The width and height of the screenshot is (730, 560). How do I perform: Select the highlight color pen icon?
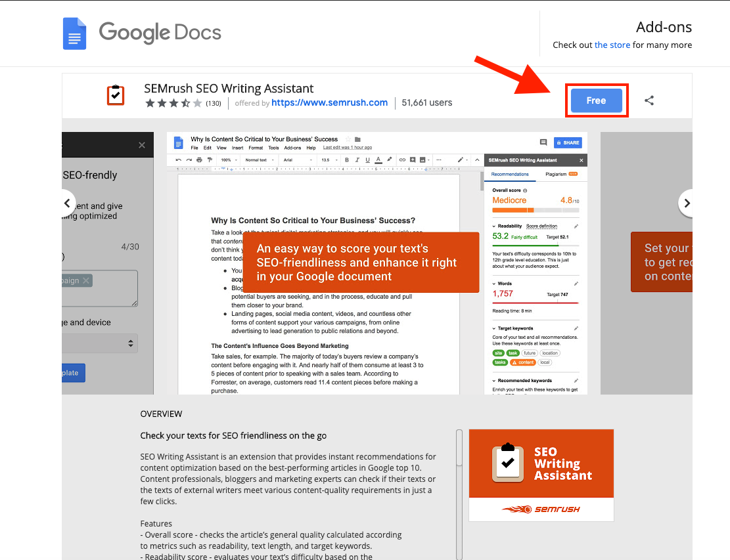tap(389, 160)
